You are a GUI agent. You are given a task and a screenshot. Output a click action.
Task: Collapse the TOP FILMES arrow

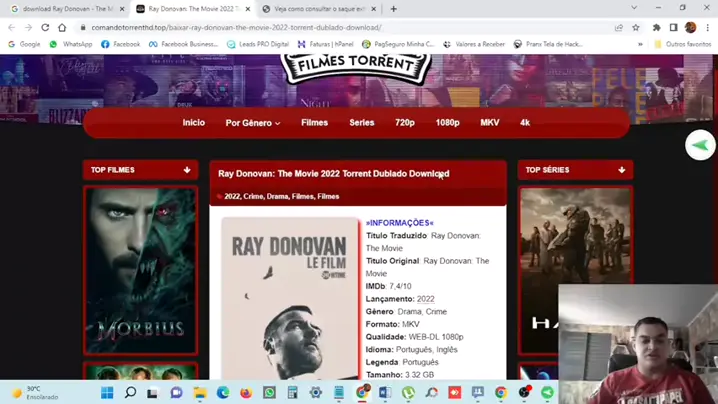pyautogui.click(x=187, y=170)
